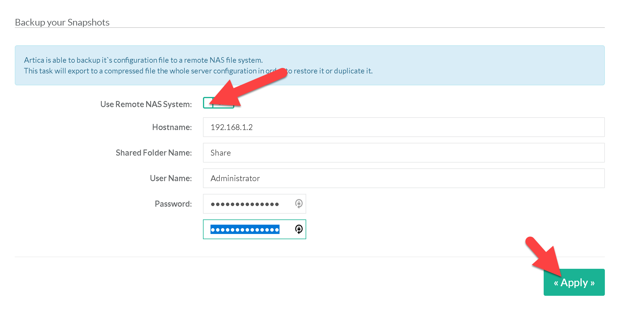
Task: Click the 'User Name:' label
Action: [x=170, y=178]
